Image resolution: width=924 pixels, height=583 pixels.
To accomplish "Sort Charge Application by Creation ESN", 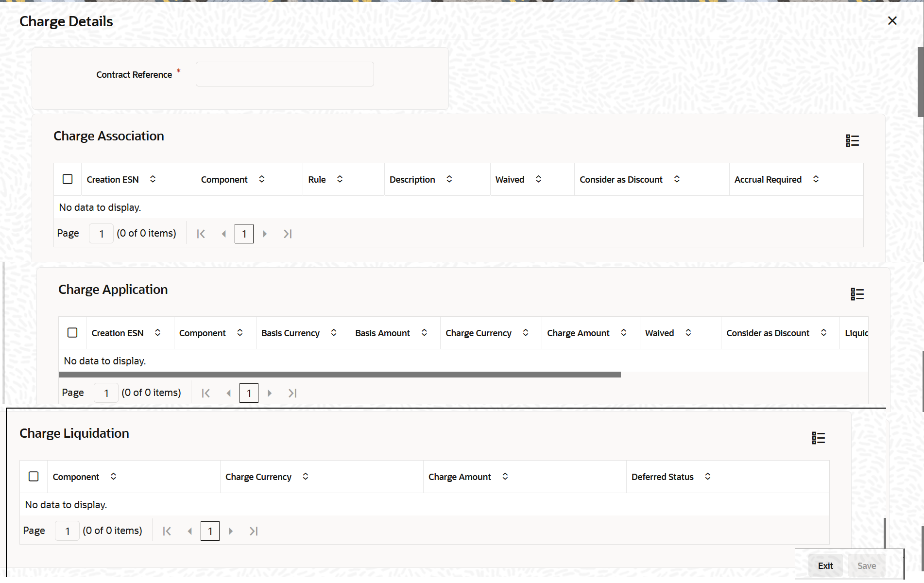I will tap(157, 333).
